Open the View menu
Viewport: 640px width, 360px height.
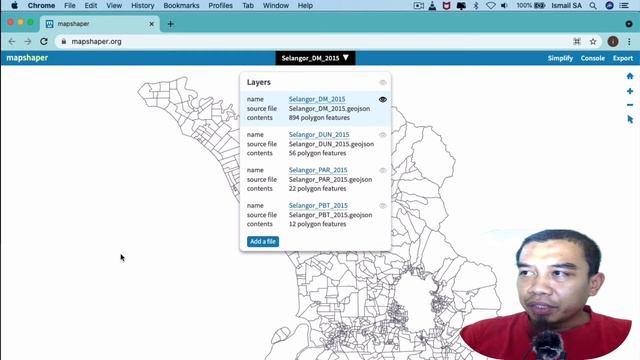click(114, 6)
